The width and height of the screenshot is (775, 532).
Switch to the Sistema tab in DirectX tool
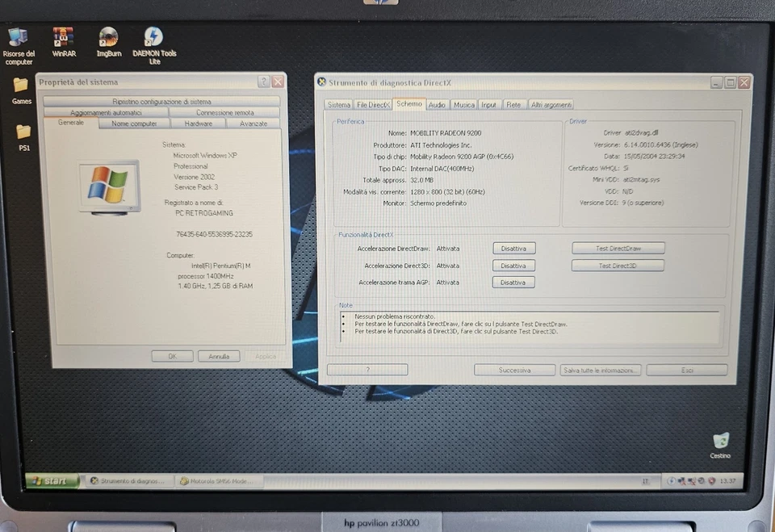coord(339,105)
